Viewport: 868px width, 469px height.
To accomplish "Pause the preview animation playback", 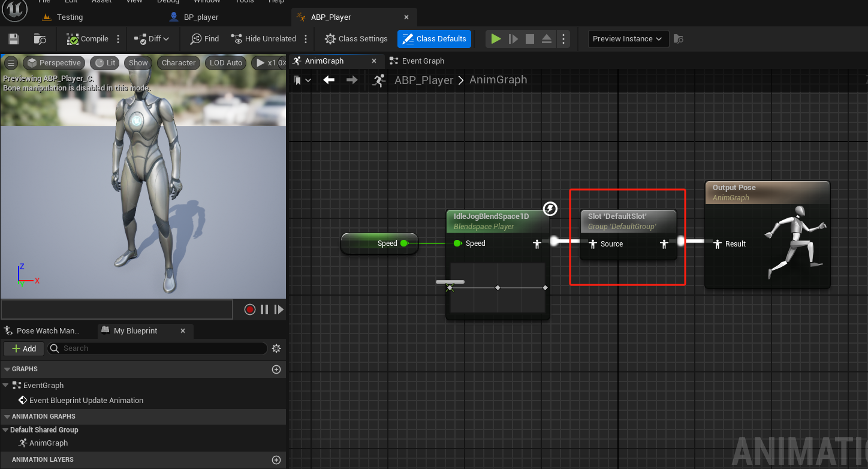I will pyautogui.click(x=264, y=309).
